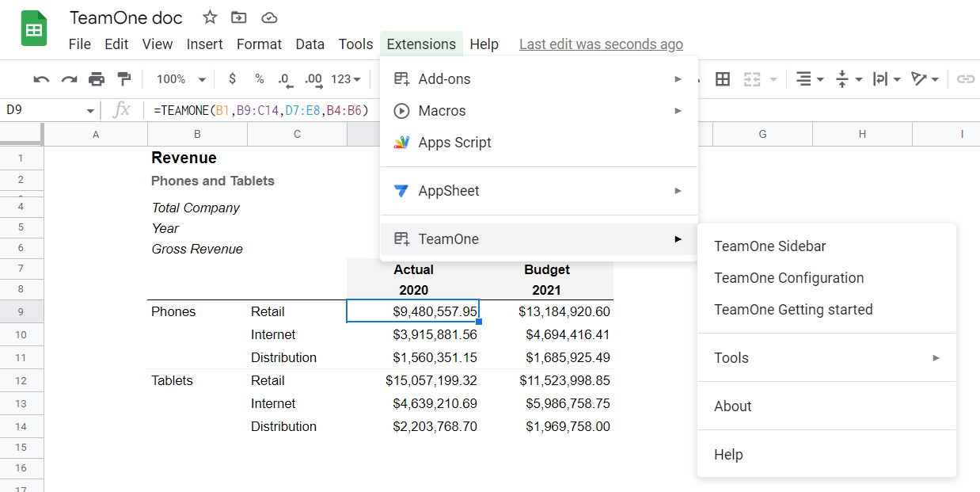Select column G header
The image size is (980, 492).
[x=762, y=135]
